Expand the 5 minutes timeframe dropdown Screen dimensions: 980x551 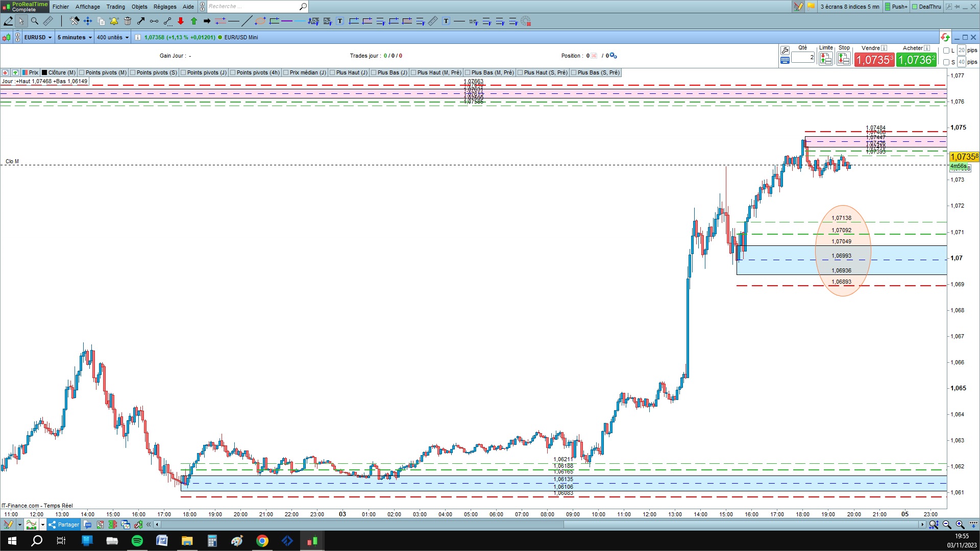coord(75,37)
